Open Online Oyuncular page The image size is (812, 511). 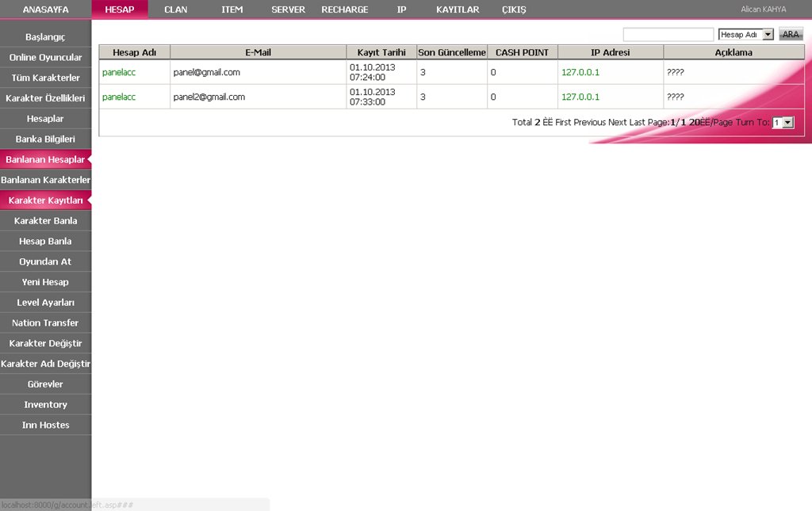tap(45, 57)
